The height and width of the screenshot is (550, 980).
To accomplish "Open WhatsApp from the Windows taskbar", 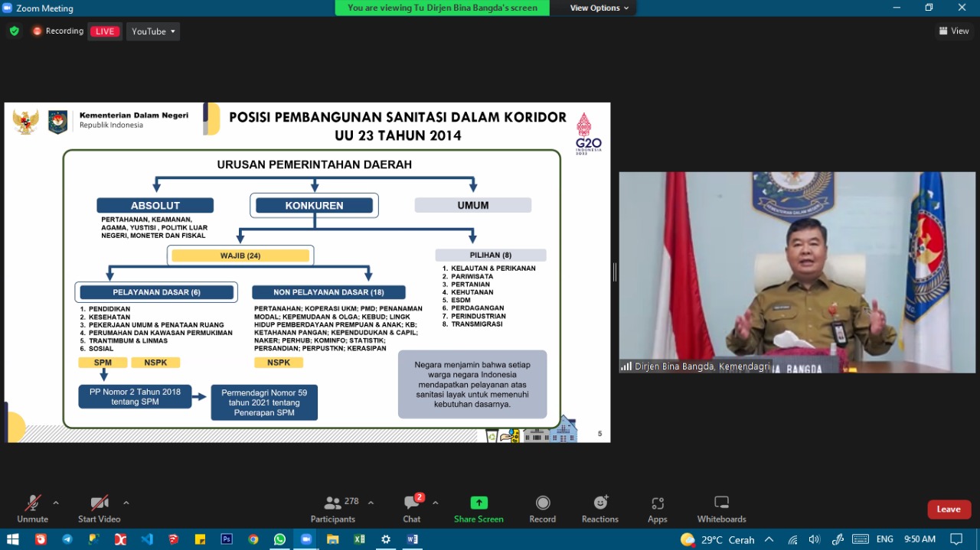I will coord(279,539).
